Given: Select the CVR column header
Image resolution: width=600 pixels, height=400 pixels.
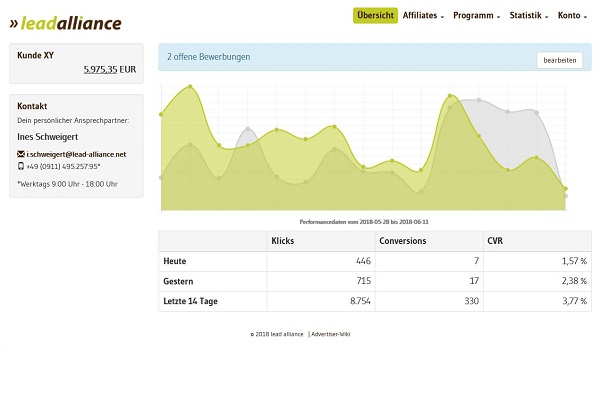Looking at the screenshot, I should 495,241.
